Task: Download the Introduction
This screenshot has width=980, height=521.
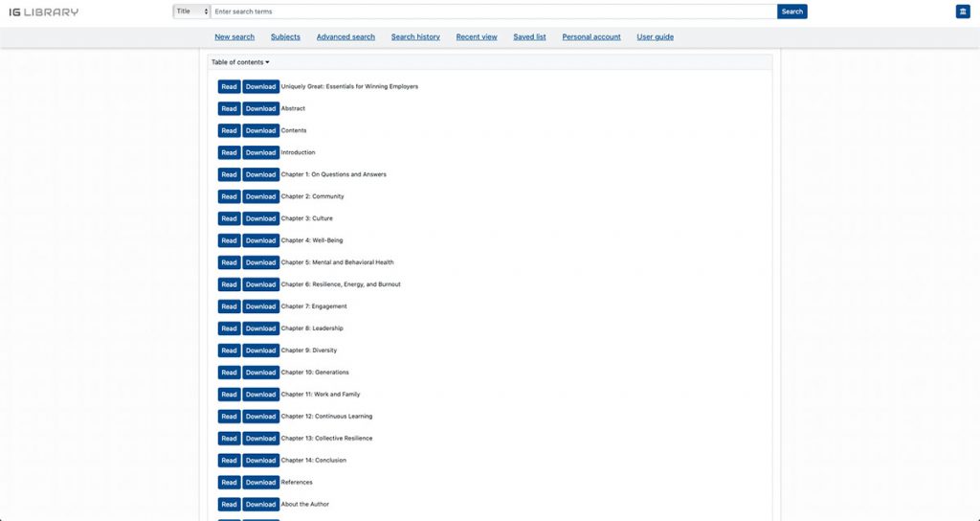Action: tap(260, 152)
